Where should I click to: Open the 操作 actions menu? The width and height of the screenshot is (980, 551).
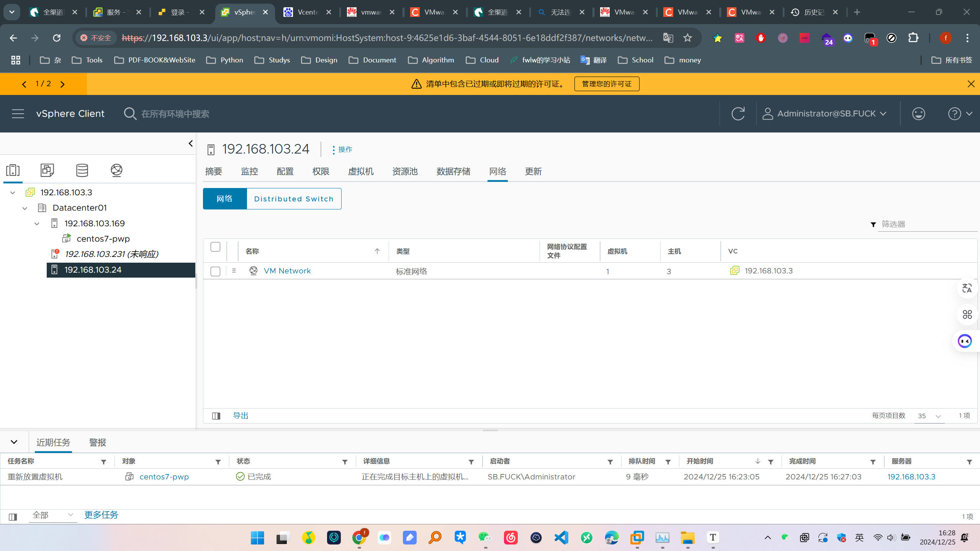tap(342, 149)
